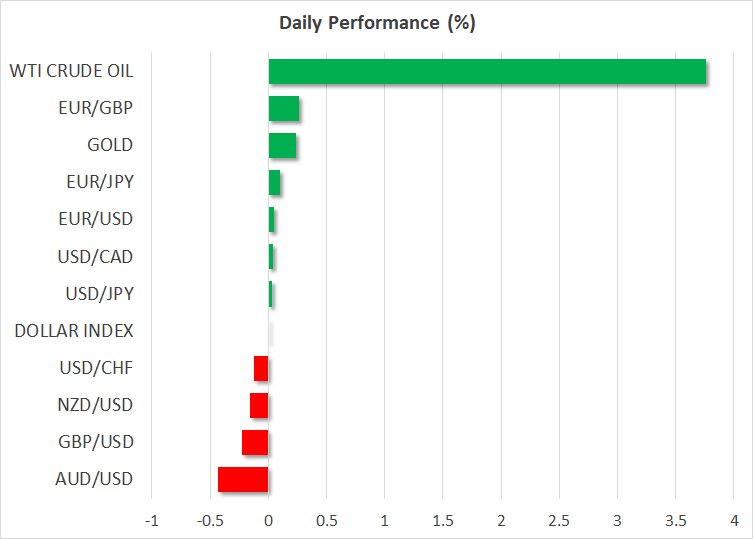Select the WTI CRUDE OIL axis label
The image size is (753, 539).
71,71
